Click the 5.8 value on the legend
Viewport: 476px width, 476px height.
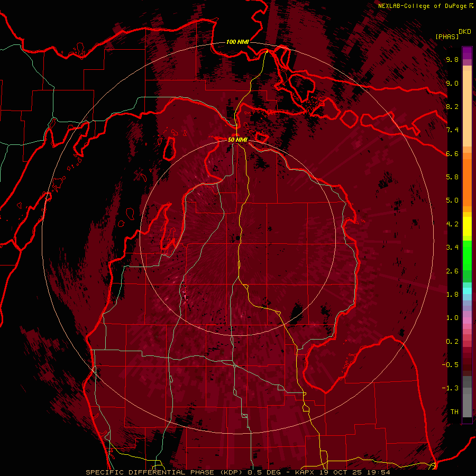(x=452, y=177)
